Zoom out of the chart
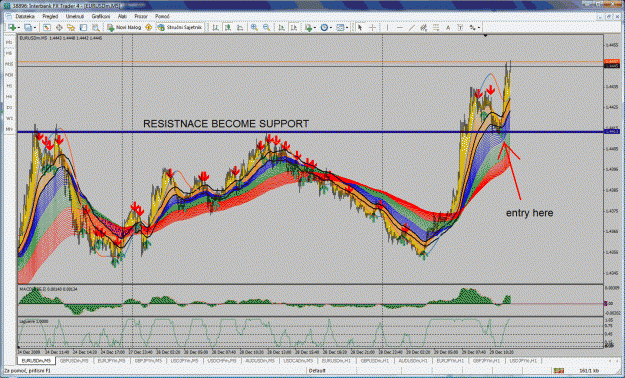Screen dimensions: 625x378 266,28
